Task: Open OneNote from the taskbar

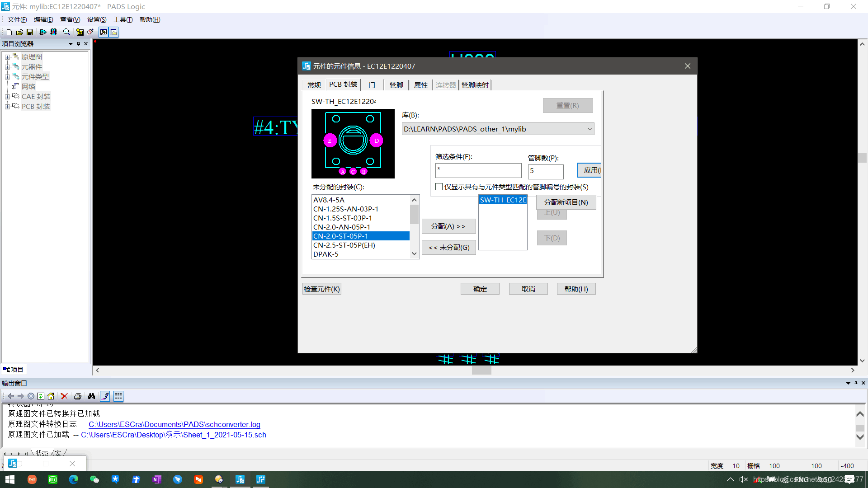Action: (x=157, y=479)
